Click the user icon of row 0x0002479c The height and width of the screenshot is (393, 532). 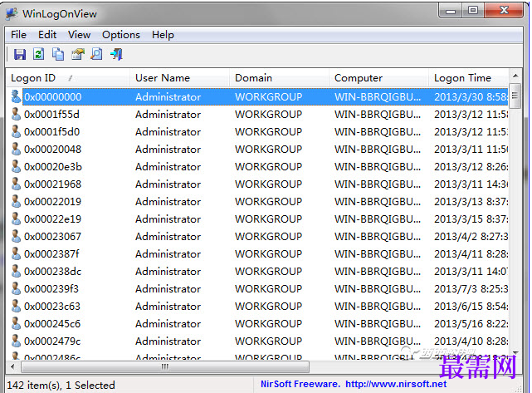pos(16,341)
